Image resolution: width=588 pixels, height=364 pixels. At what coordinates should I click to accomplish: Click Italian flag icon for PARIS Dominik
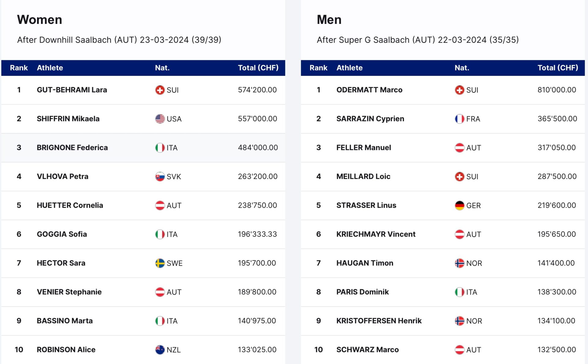tap(459, 292)
